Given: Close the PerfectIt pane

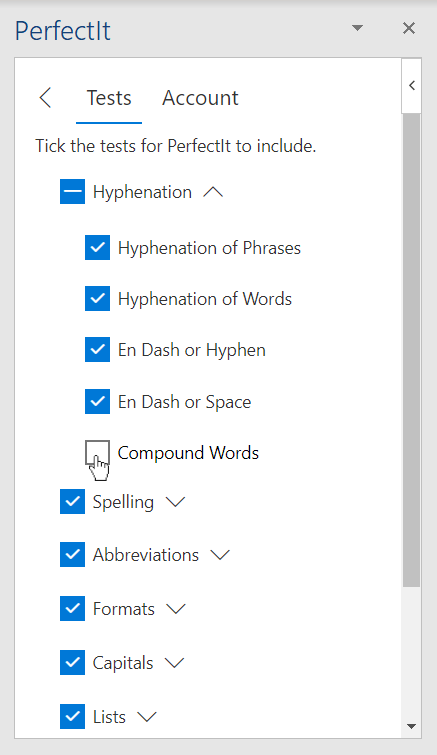Looking at the screenshot, I should pyautogui.click(x=409, y=28).
